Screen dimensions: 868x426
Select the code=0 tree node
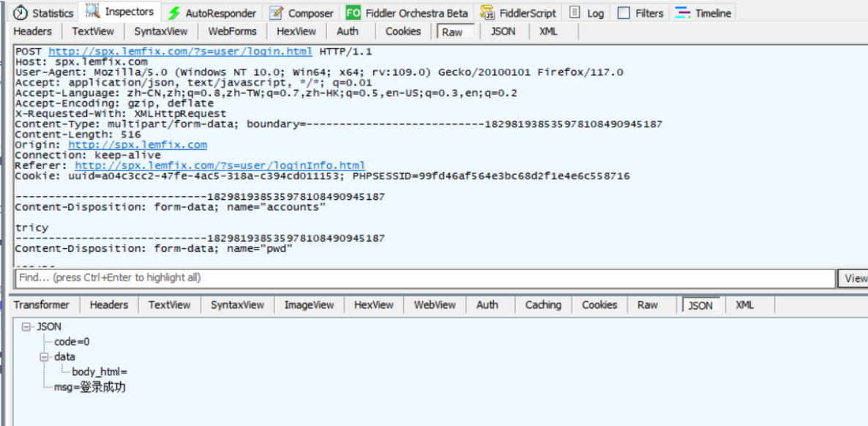click(72, 342)
